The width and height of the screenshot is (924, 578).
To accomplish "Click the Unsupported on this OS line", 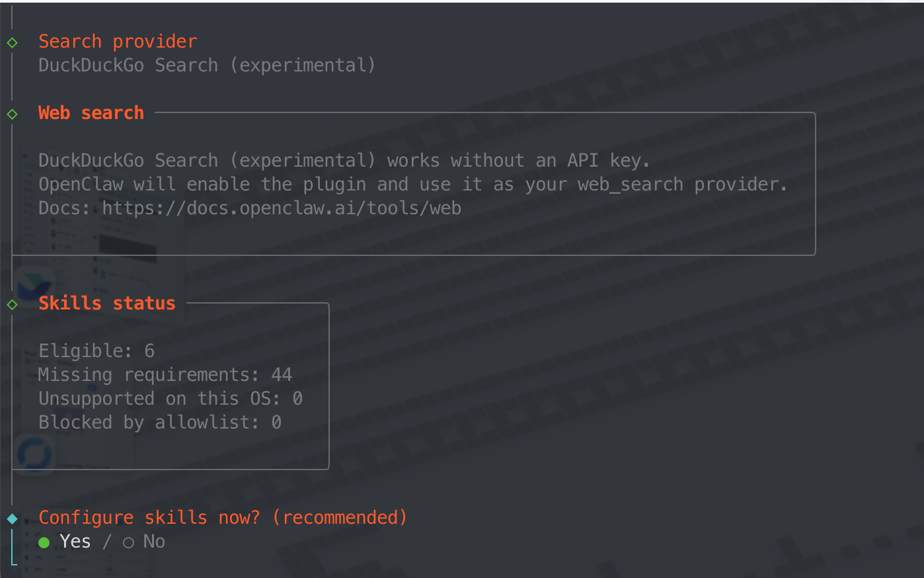I will [171, 399].
